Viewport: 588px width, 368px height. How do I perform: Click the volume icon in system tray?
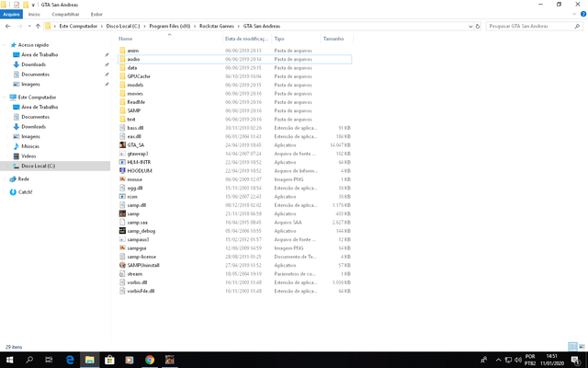point(518,360)
